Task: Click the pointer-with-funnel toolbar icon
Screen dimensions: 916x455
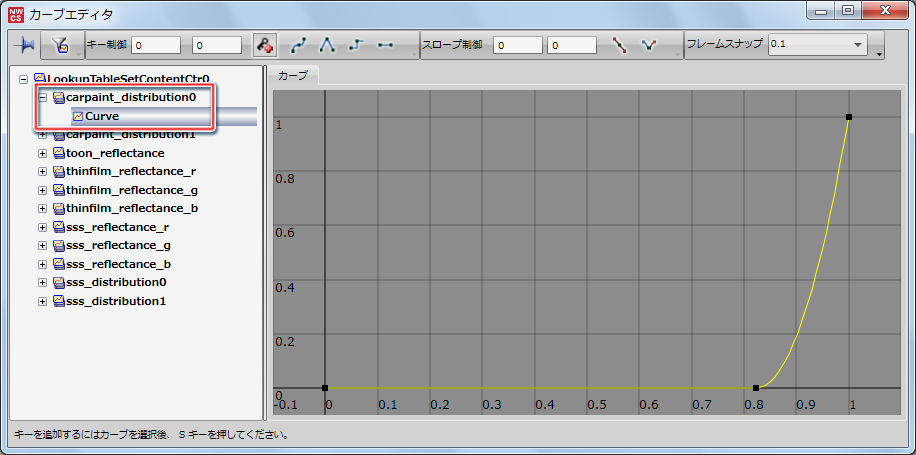Action: (59, 45)
